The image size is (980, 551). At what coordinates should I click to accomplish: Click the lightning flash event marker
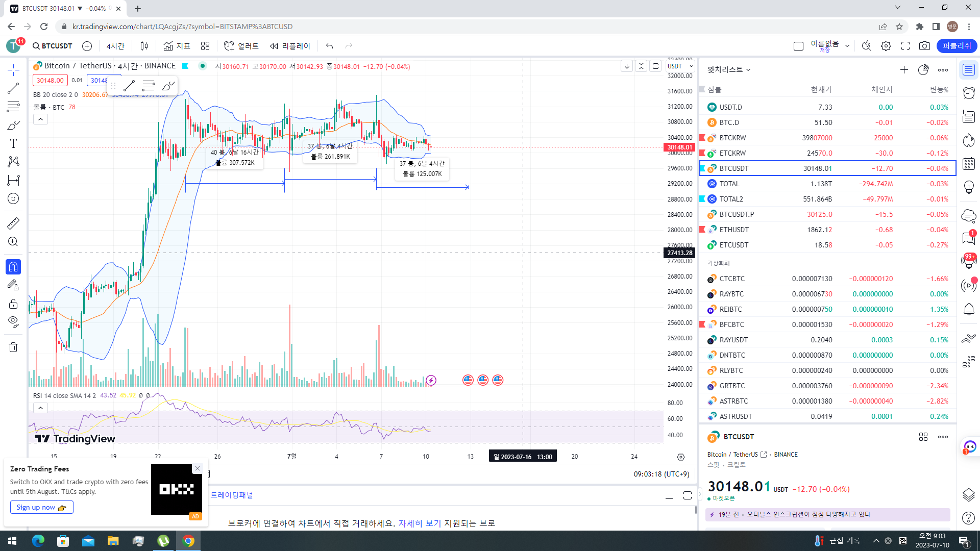[431, 380]
